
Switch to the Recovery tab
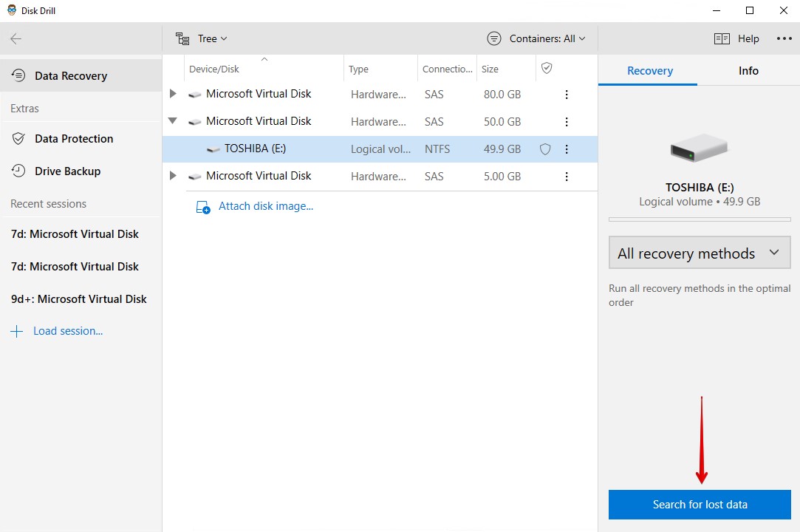coord(649,71)
